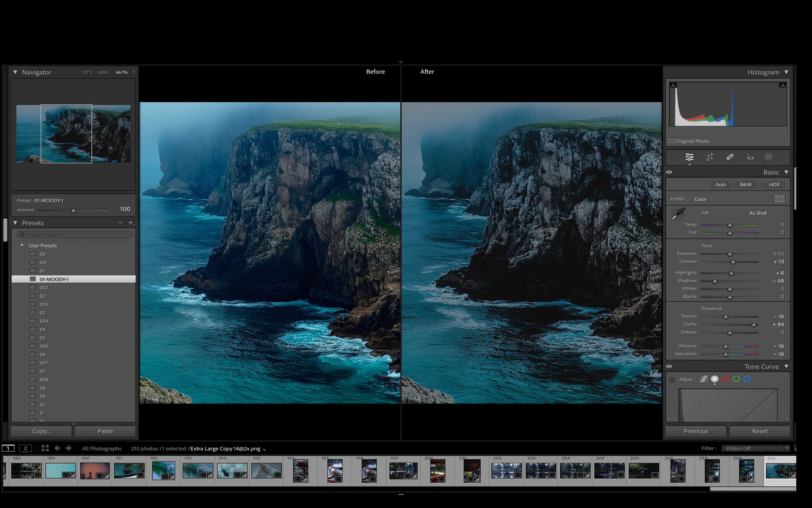812x508 pixels.
Task: Collapse the Histogram panel
Action: 786,72
